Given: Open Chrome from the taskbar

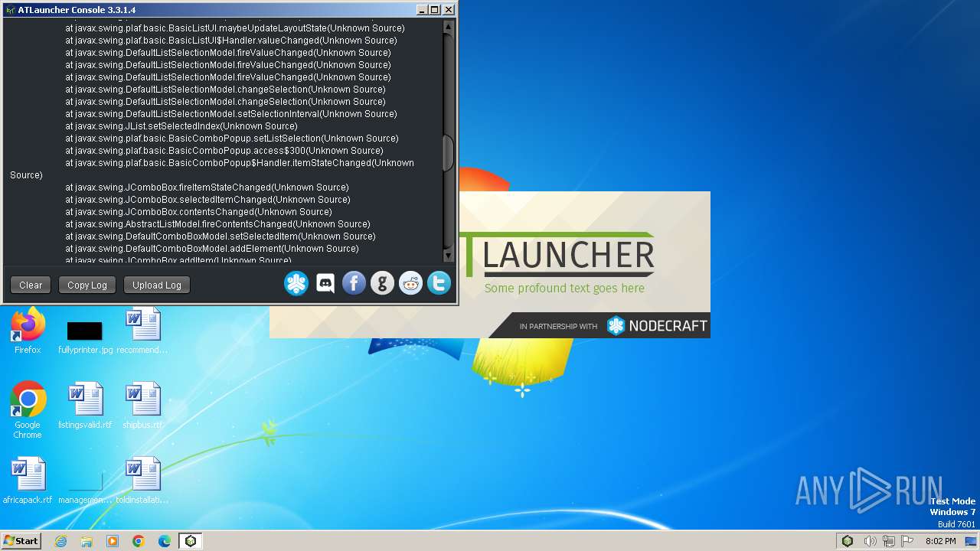Looking at the screenshot, I should pos(139,541).
